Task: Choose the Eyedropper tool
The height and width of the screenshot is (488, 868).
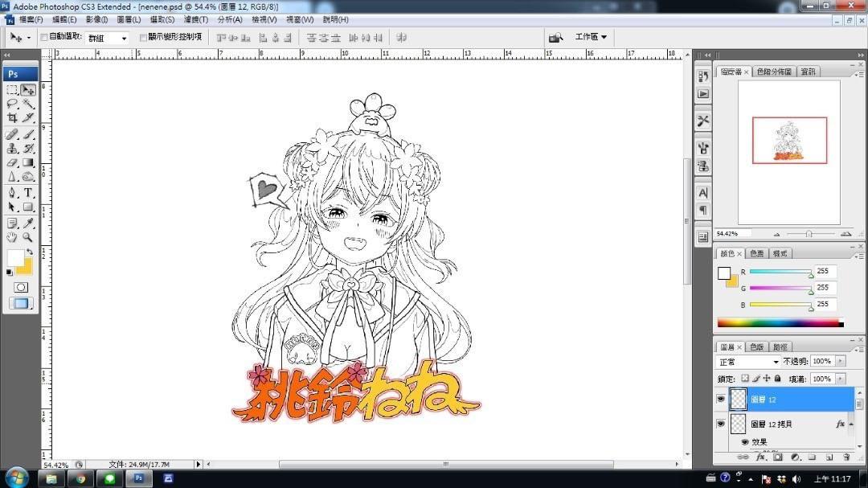Action: coord(28,223)
